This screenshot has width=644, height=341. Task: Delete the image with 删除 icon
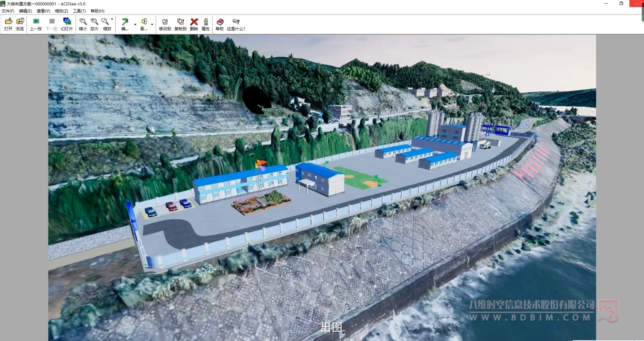[194, 24]
